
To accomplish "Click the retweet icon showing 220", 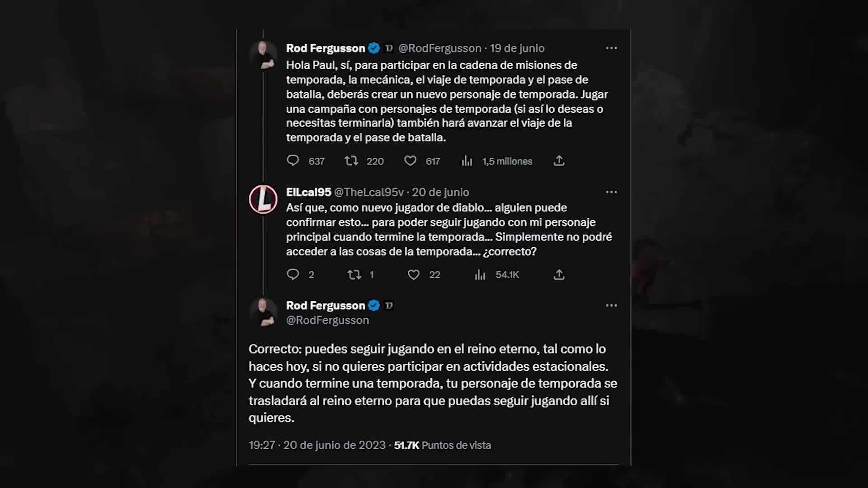I will [x=352, y=161].
